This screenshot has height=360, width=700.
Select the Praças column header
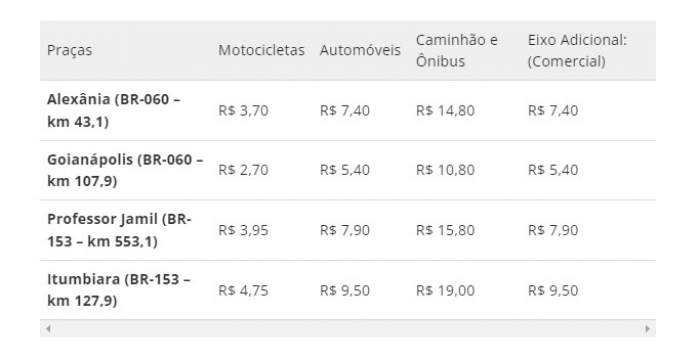click(x=70, y=50)
